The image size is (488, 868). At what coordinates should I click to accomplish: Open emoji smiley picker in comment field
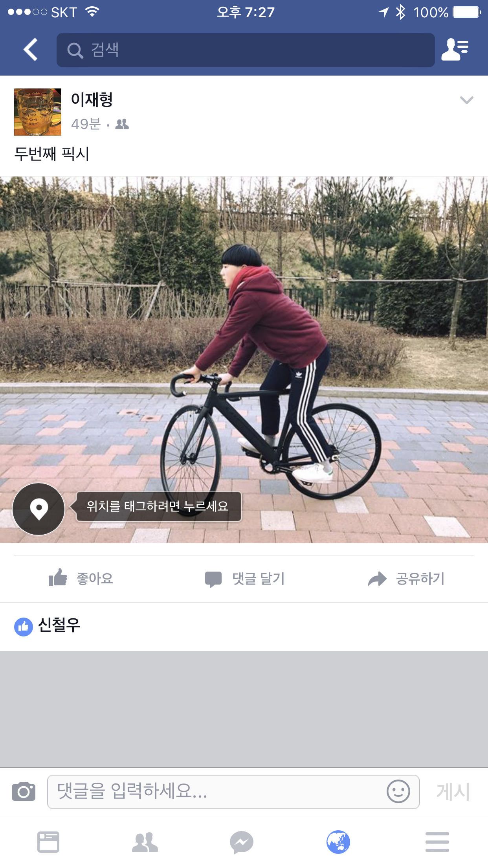398,791
